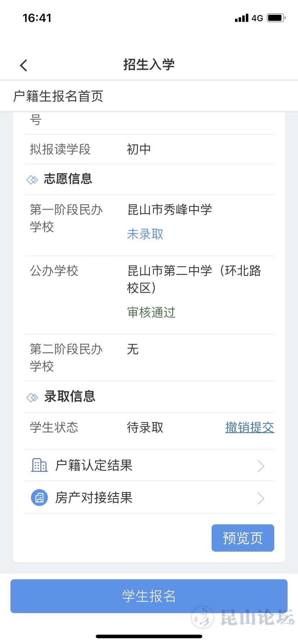Viewport: 298px width, 644px height.
Task: Tap the back arrow icon
Action: click(24, 65)
